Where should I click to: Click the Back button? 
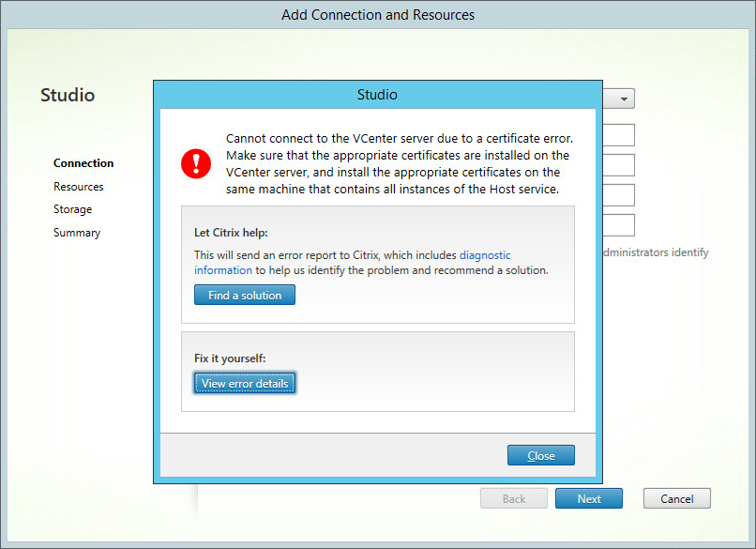[513, 498]
